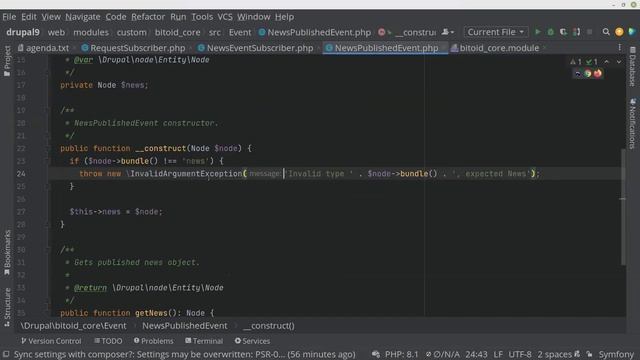Open the Navigate menu

[x=83, y=17]
